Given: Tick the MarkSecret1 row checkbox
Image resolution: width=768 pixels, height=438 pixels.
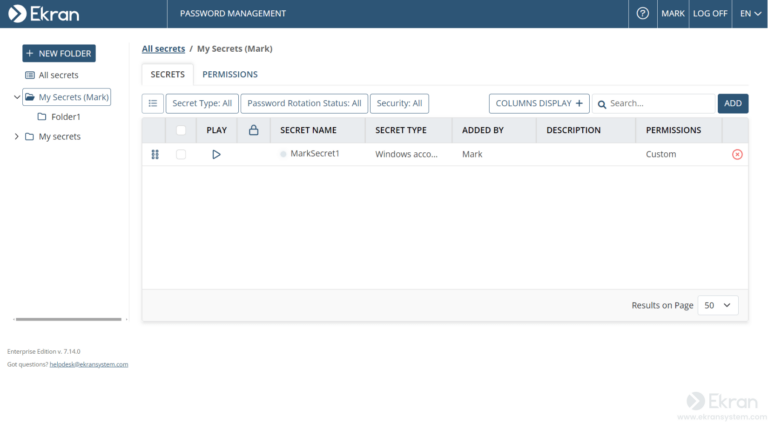Looking at the screenshot, I should (x=181, y=154).
